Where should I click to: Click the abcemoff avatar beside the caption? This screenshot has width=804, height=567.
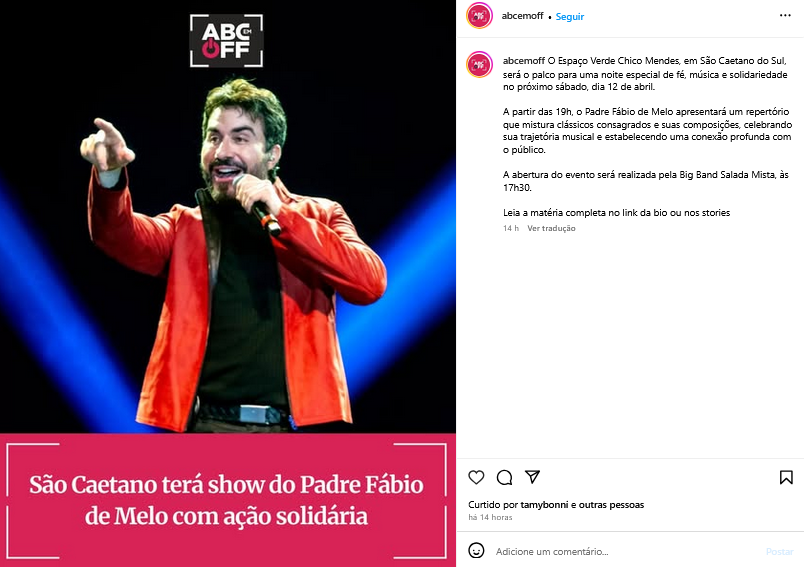[x=479, y=65]
